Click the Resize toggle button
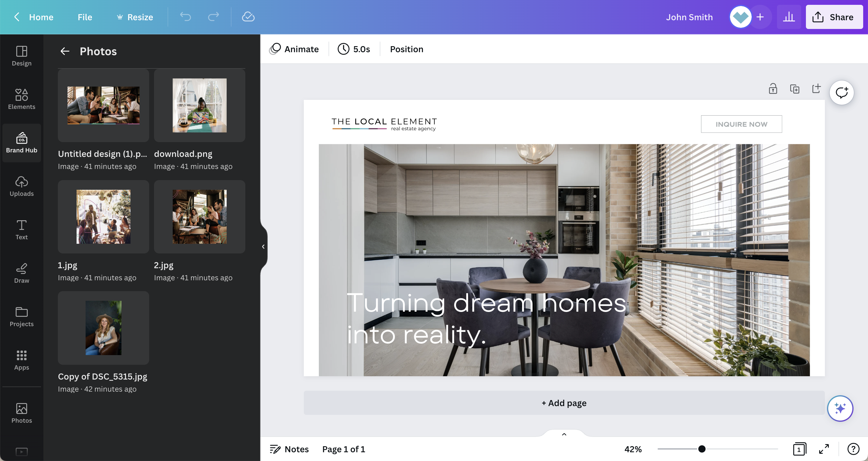Screen dimensions: 868x461 point(134,17)
